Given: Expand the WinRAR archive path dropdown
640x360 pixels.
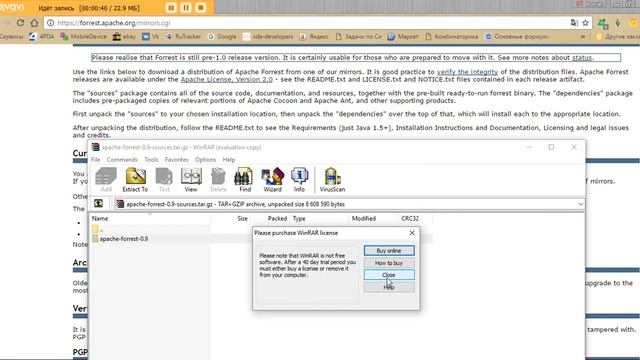Looking at the screenshot, I should 580,204.
